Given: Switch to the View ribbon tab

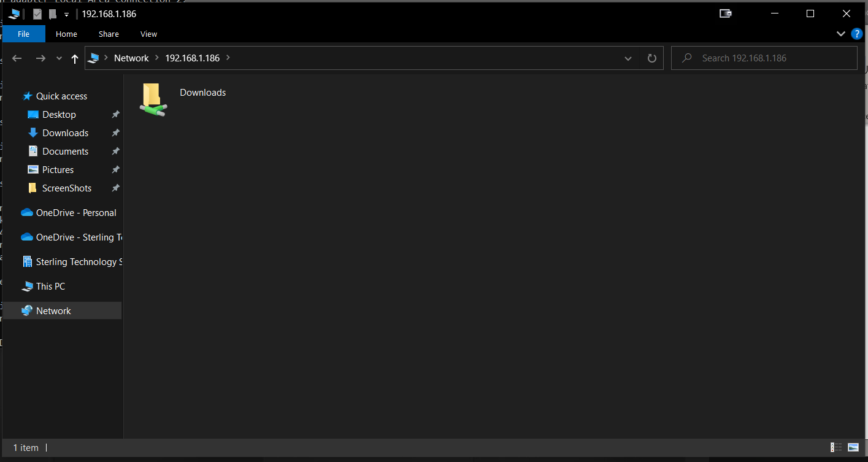Looking at the screenshot, I should pos(148,34).
